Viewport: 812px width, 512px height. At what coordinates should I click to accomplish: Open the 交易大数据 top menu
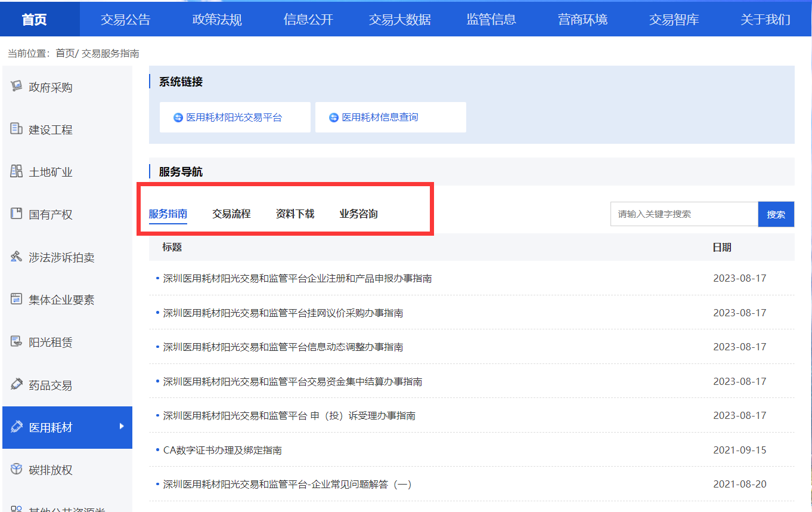[399, 19]
